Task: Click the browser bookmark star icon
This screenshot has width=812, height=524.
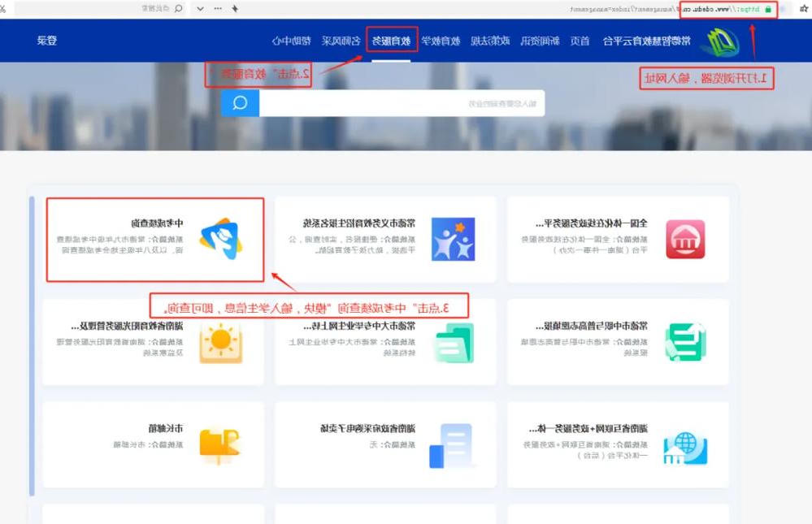Action: [x=804, y=9]
